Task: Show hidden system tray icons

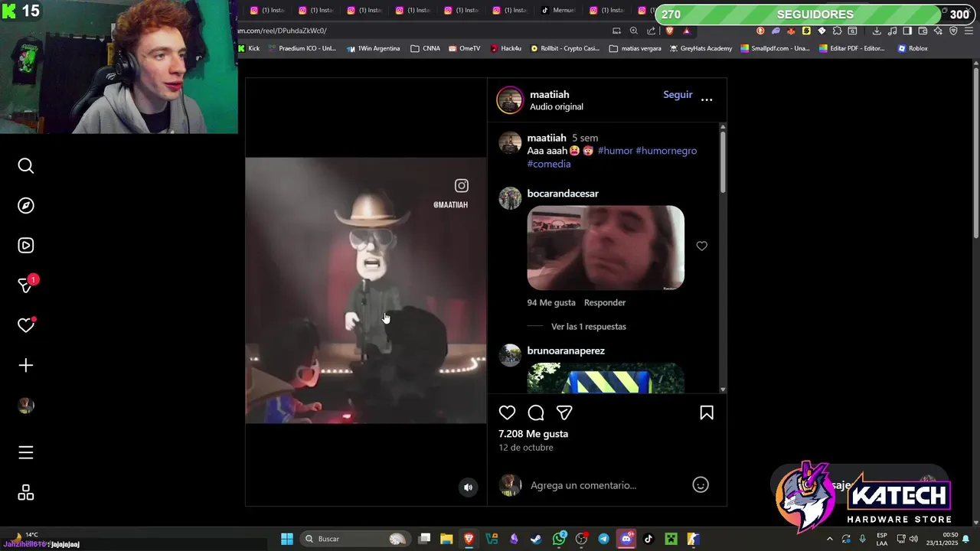Action: tap(830, 539)
